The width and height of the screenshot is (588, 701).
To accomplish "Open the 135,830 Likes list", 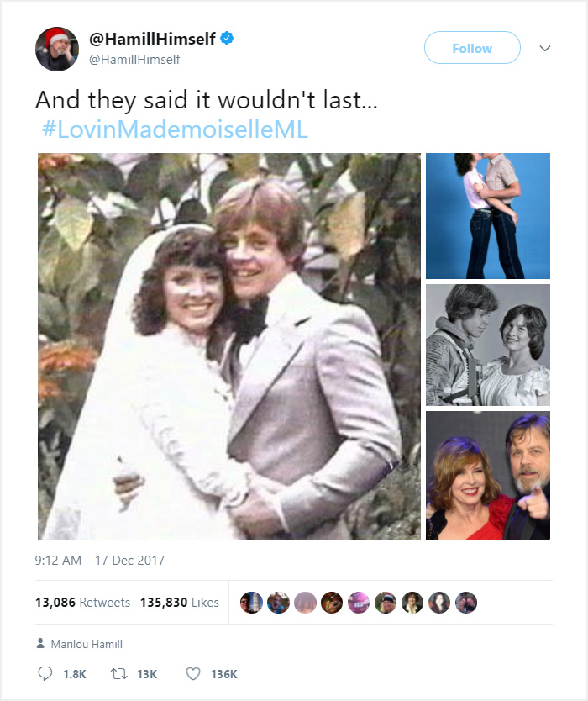I will pyautogui.click(x=179, y=601).
